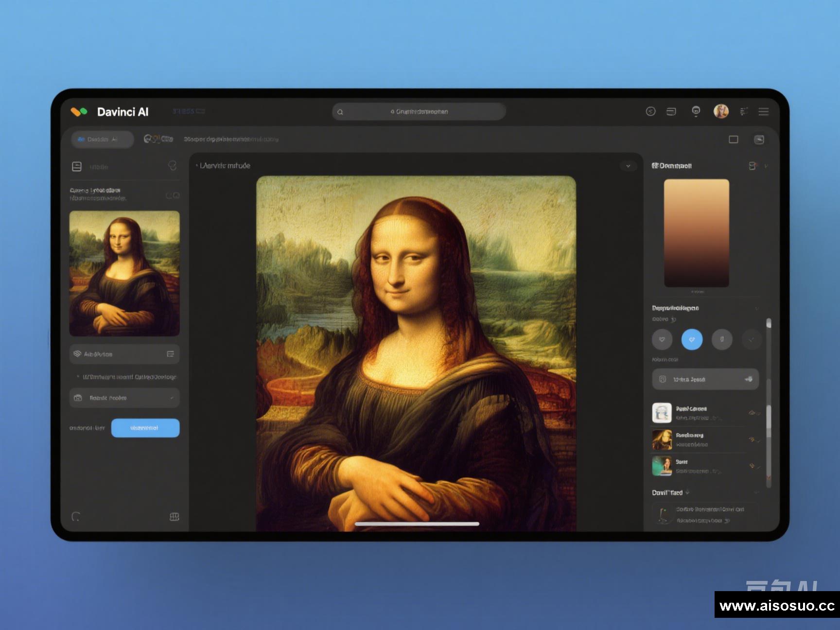Screen dimensions: 840x630
Task: Click the Davinci AI logo icon
Action: (x=79, y=112)
